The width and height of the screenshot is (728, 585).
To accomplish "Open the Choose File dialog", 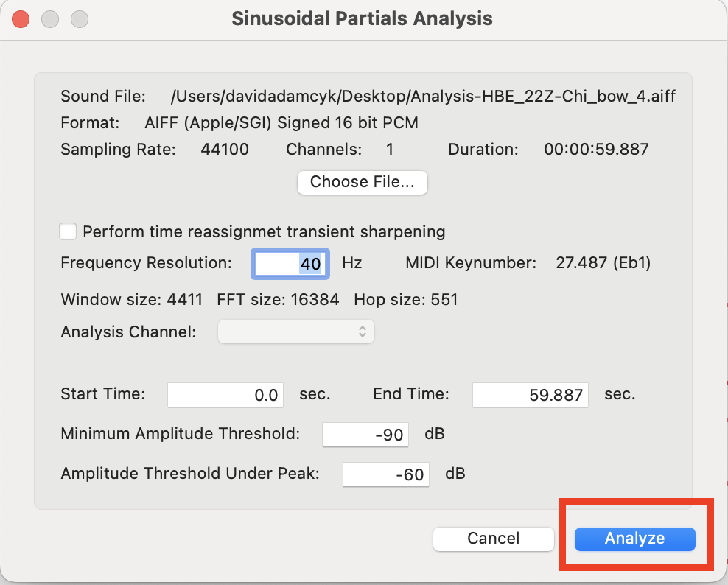I will (x=362, y=182).
